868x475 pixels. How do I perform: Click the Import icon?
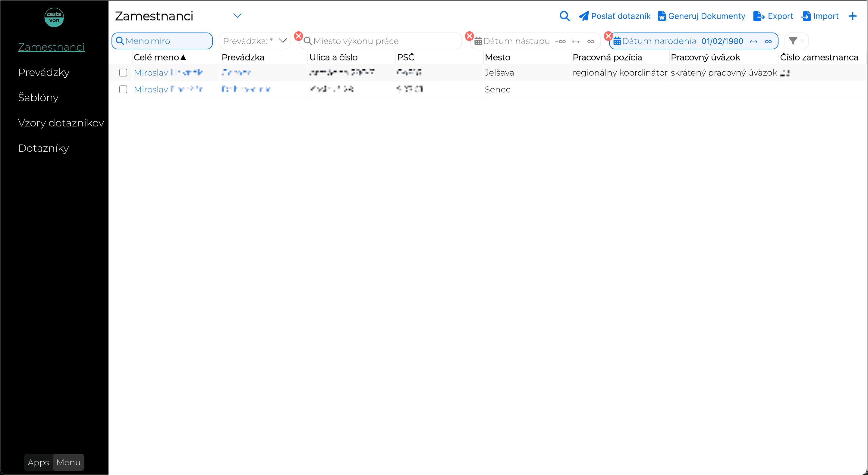806,16
